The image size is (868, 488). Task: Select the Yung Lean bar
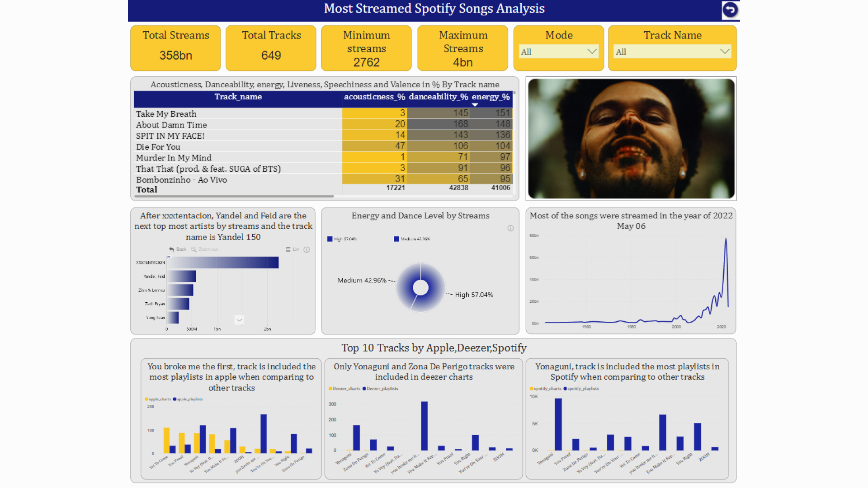point(173,318)
